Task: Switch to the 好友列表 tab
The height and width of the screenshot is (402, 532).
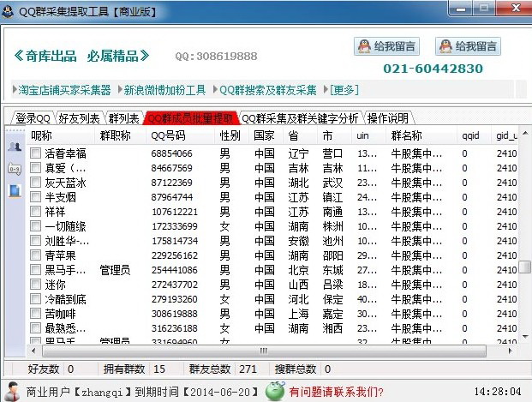Action: pyautogui.click(x=79, y=118)
